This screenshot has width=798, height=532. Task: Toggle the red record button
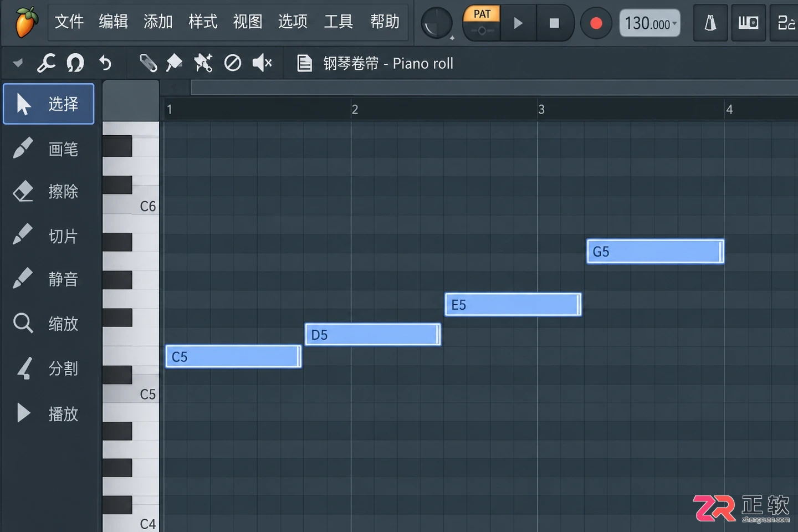596,23
